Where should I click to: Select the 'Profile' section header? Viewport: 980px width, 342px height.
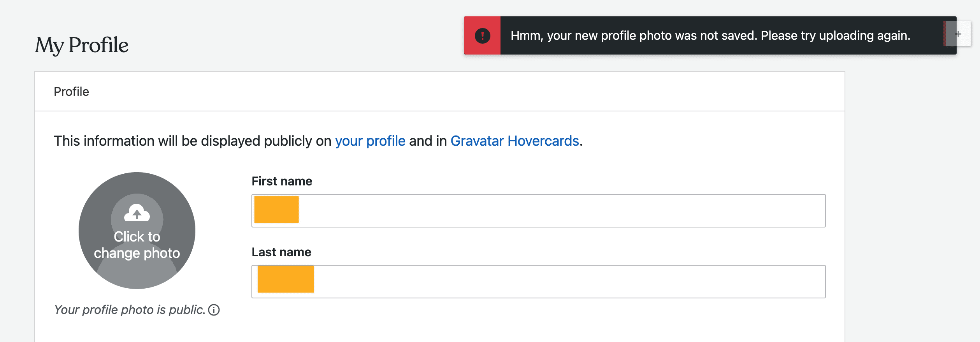pos(71,92)
